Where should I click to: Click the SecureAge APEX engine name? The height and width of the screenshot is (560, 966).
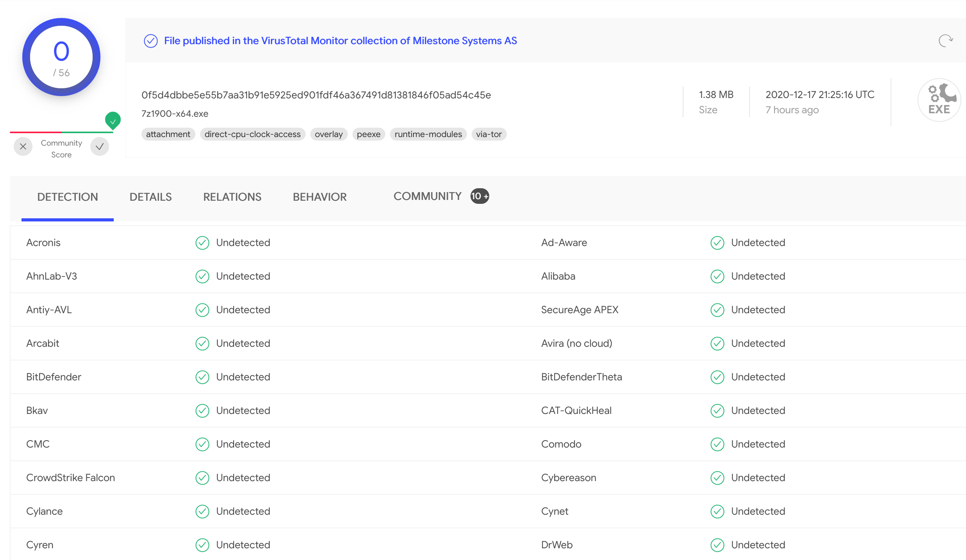click(580, 310)
